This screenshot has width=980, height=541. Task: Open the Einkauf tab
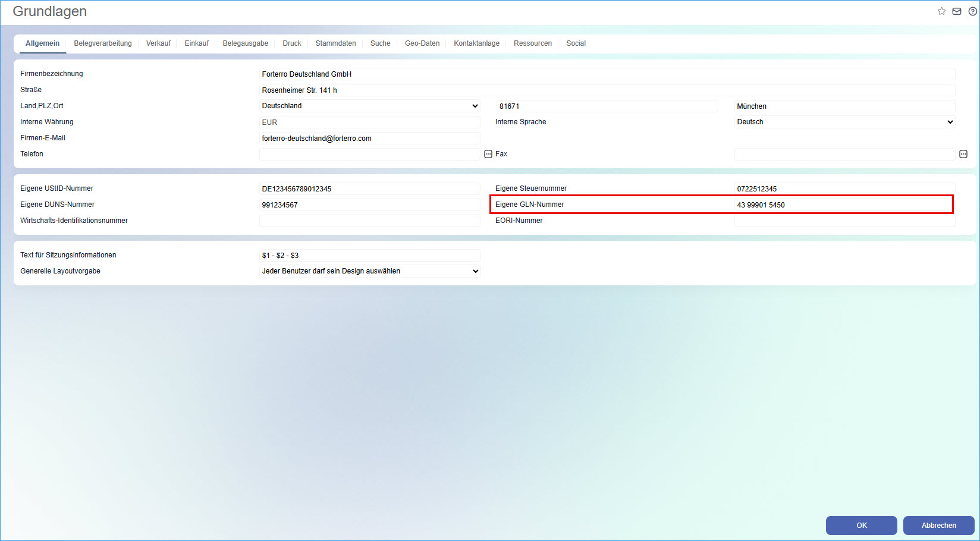pyautogui.click(x=197, y=43)
